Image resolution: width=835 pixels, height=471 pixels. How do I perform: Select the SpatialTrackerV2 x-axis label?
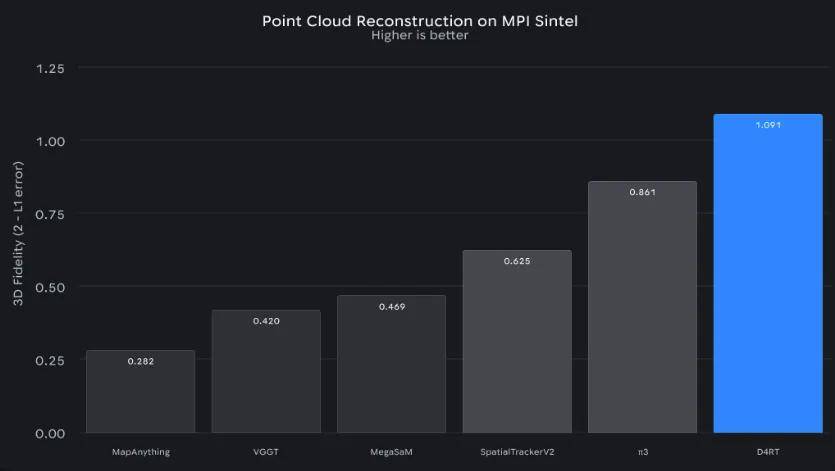[x=517, y=452]
